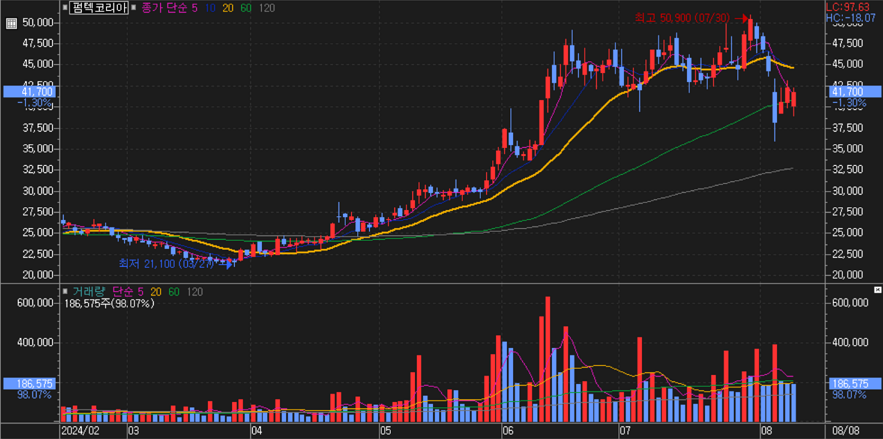Click the 08/08 date at bottom right

845,430
